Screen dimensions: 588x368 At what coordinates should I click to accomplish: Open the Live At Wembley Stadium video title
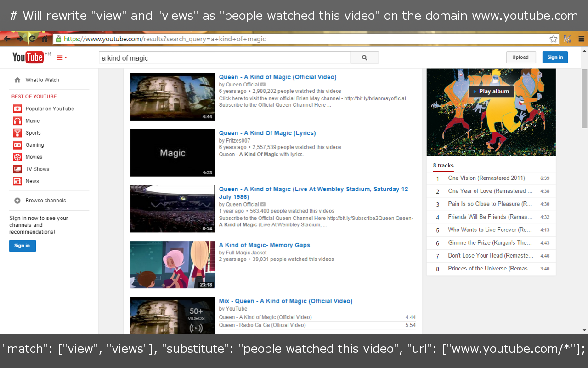(x=313, y=193)
